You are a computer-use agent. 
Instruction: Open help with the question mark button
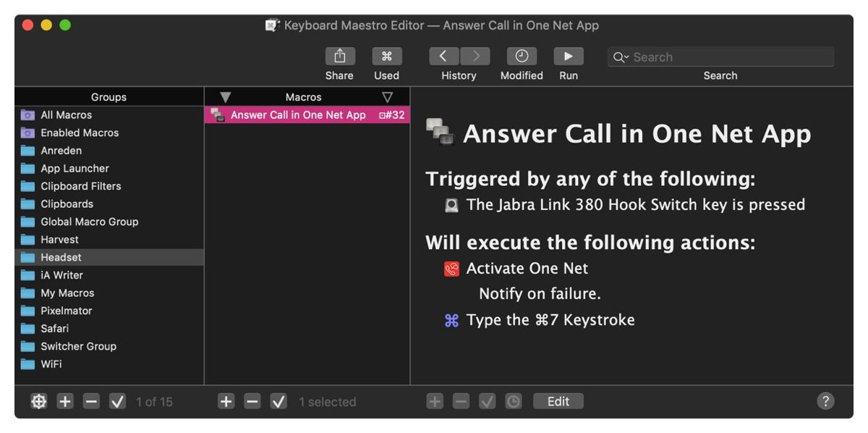825,401
